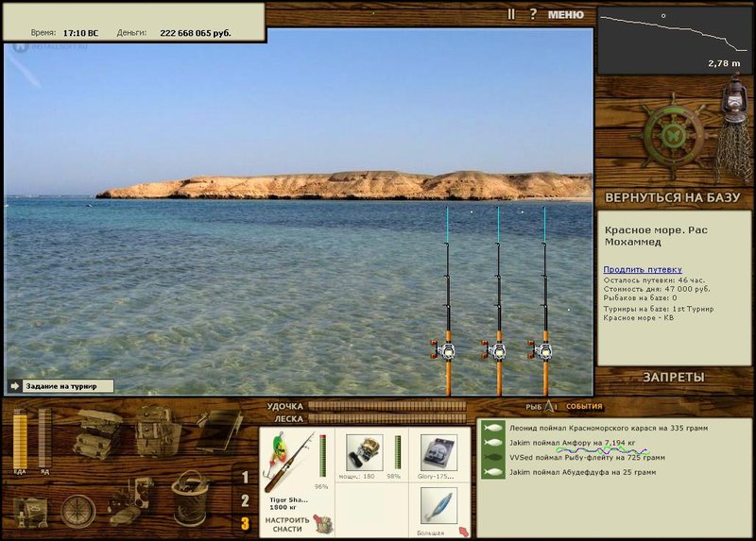This screenshot has height=541, width=756.
Task: Open the notebook journal icon
Action: click(219, 431)
